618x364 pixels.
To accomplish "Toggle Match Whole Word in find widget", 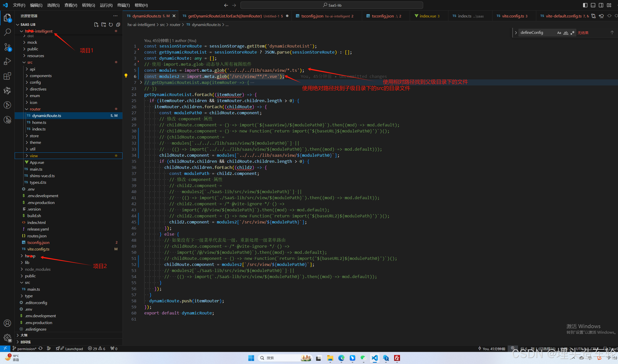I will pos(566,33).
